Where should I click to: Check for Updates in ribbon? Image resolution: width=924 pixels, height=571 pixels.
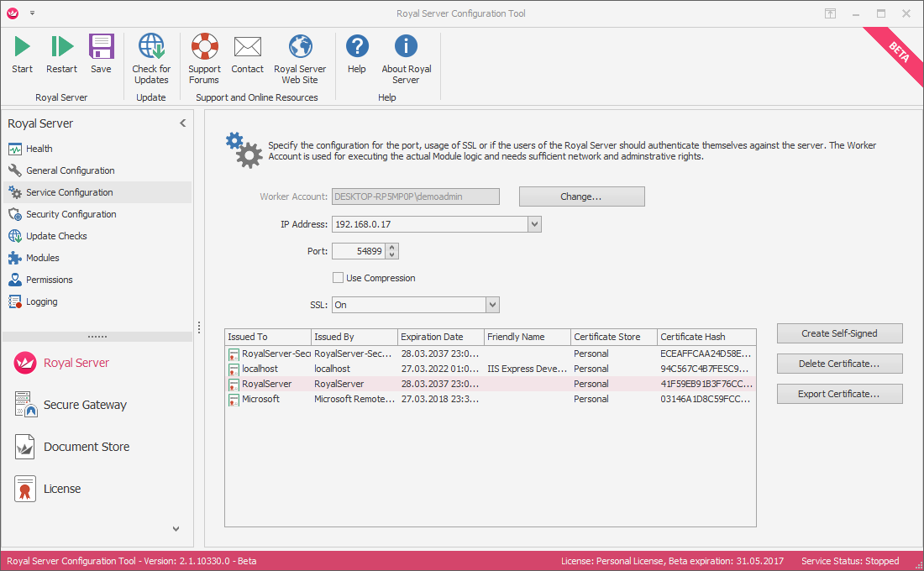151,59
